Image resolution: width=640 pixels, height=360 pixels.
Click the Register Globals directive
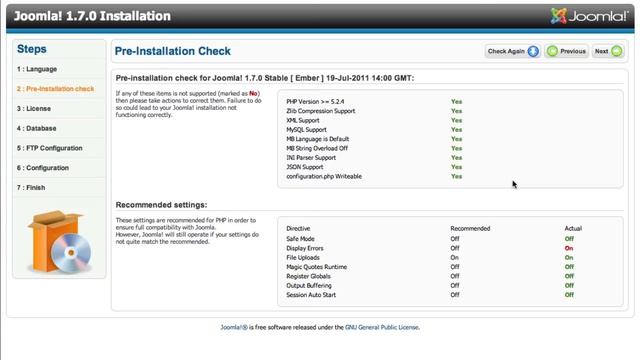(x=308, y=277)
